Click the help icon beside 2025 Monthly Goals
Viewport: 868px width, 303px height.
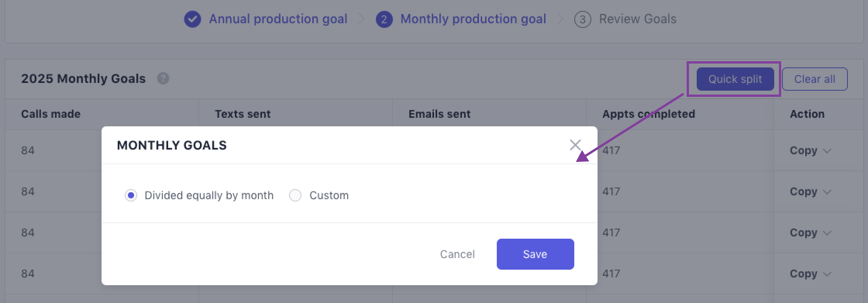(163, 79)
